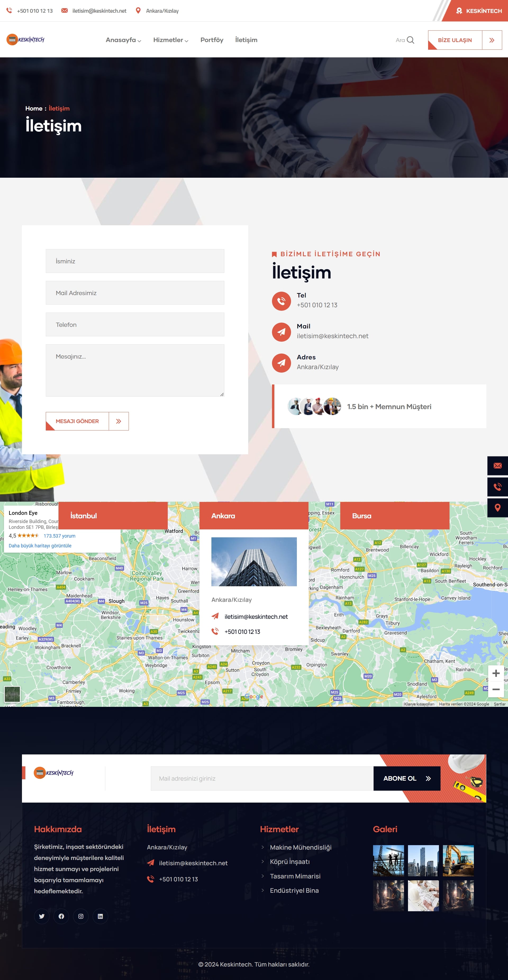Click the İsminiz input field
Image resolution: width=508 pixels, height=980 pixels.
pyautogui.click(x=135, y=261)
